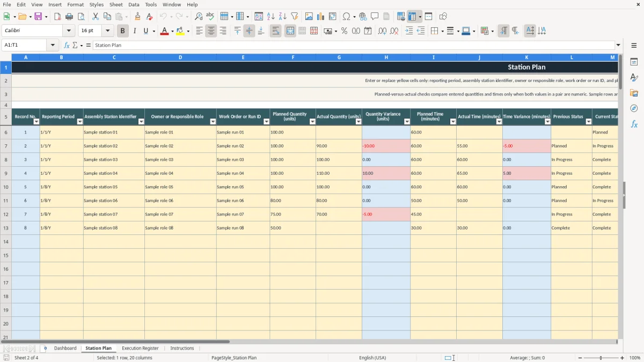Open sidebar Styles panel
644x362 pixels.
634,78
